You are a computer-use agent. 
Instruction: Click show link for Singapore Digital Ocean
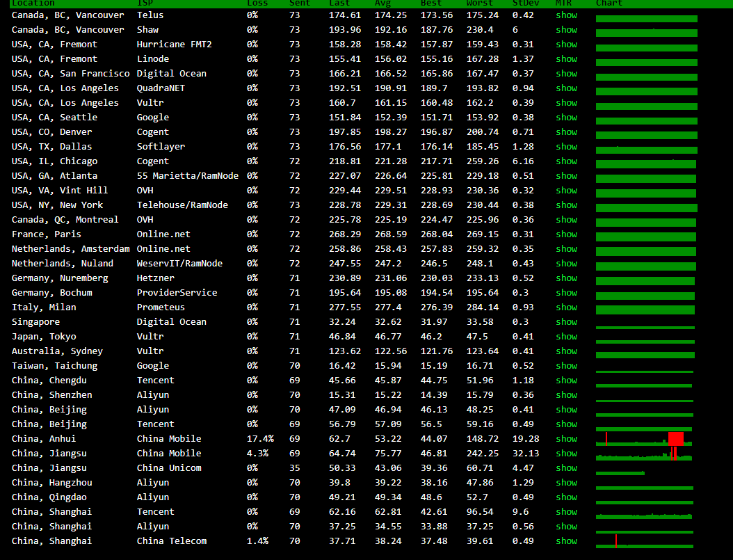click(x=566, y=321)
